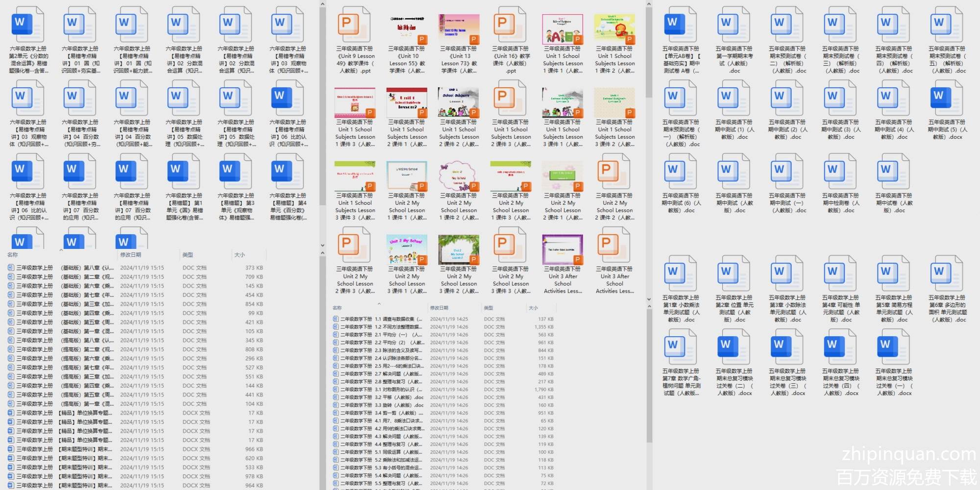Select Word icon for 五年级英语 第一学期期末考试
Viewport: 980px width, 490px height.
[734, 24]
